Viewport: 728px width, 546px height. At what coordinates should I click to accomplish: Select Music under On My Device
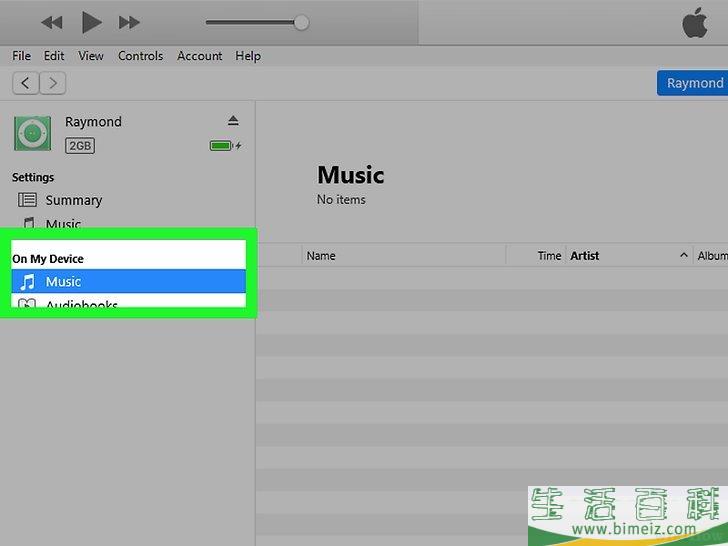click(x=129, y=281)
